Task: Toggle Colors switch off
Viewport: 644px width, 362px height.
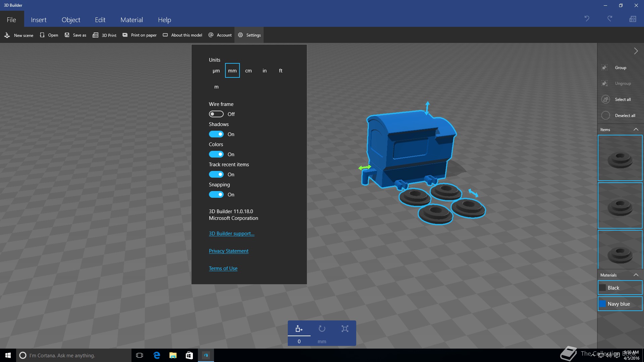Action: pyautogui.click(x=216, y=154)
